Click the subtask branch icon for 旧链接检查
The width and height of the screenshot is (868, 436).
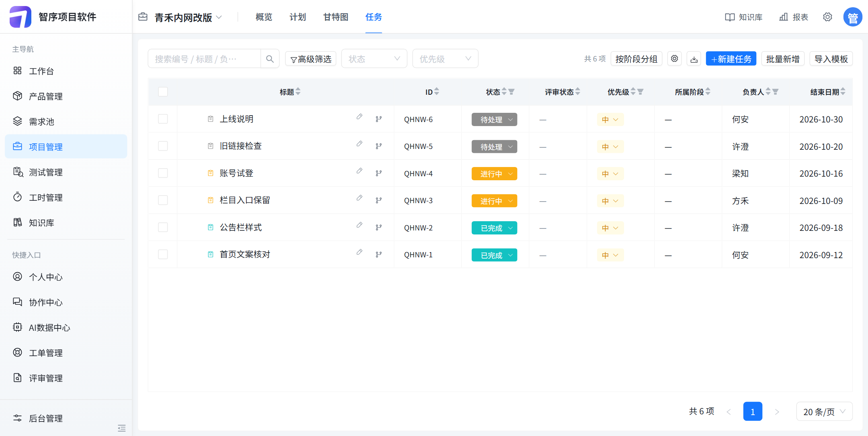[x=379, y=146]
